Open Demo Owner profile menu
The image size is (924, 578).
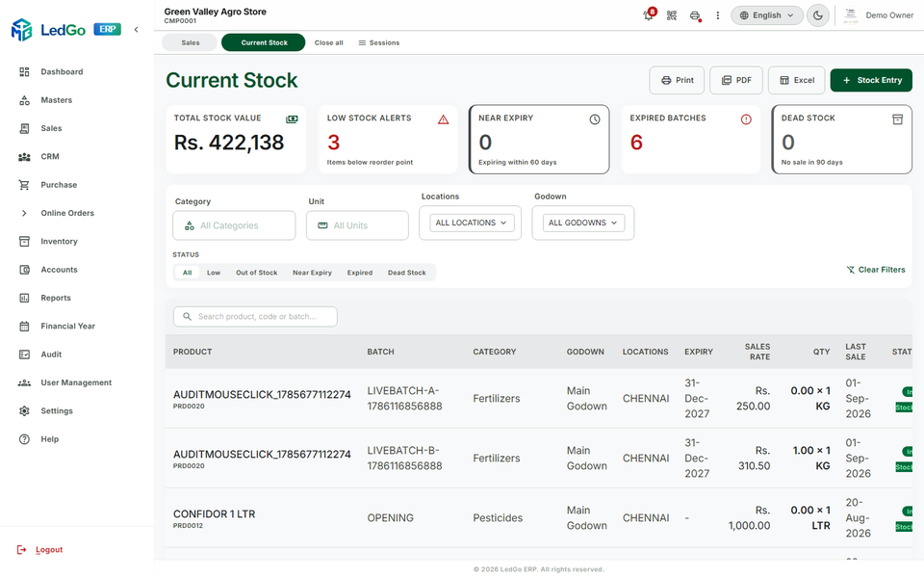878,15
